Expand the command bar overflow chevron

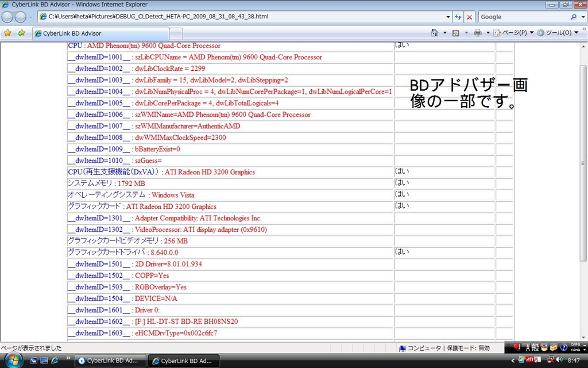[x=584, y=29]
